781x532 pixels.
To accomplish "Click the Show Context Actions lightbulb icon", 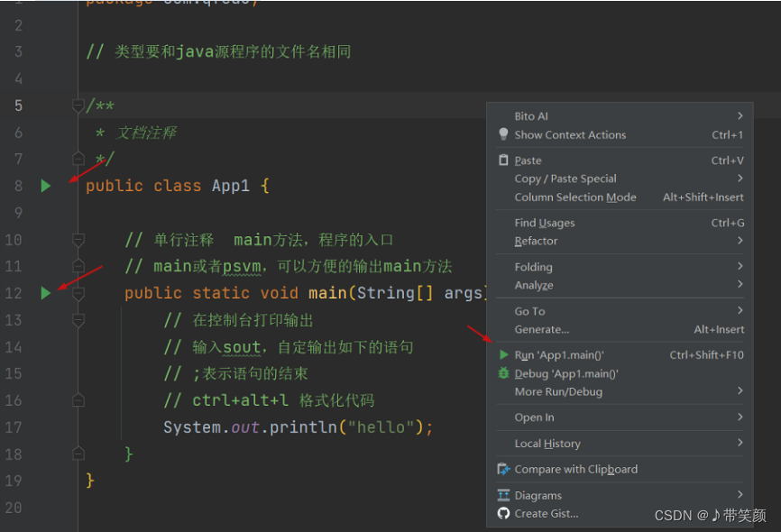I will tap(502, 134).
